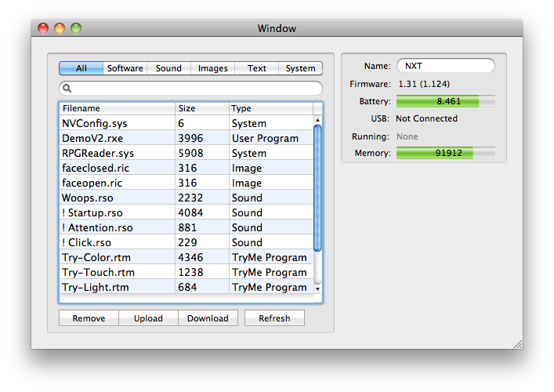The height and width of the screenshot is (392, 554).
Task: Select the Woops.rso sound file
Action: pyautogui.click(x=118, y=198)
